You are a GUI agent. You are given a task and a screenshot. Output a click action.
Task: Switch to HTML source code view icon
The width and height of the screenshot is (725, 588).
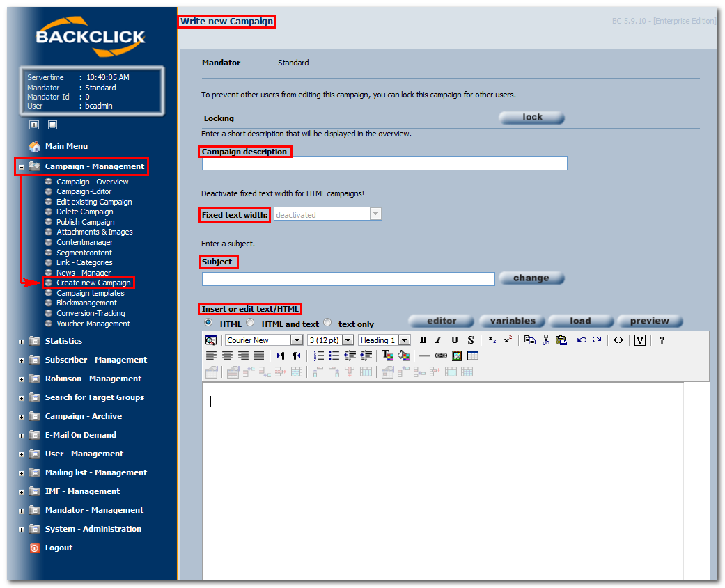point(618,340)
